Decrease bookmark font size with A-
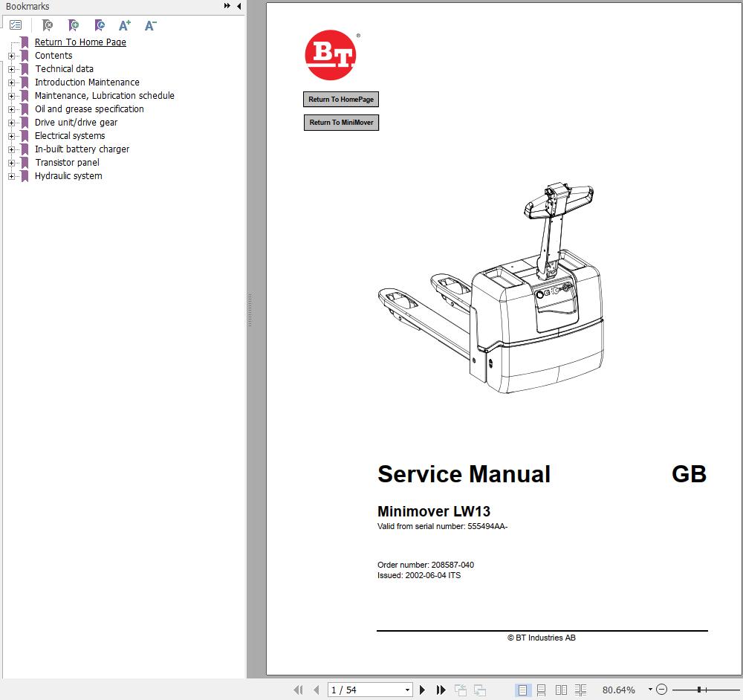Viewport: 743px width, 700px height. coord(151,25)
